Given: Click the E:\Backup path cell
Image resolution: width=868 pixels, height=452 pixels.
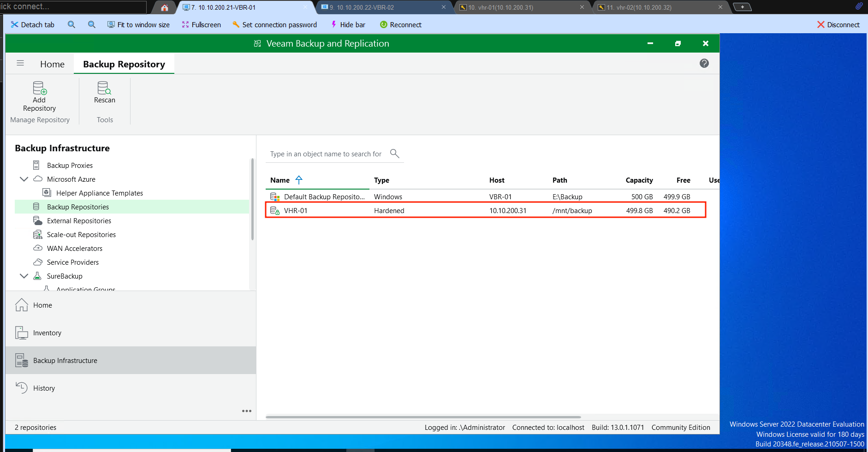Looking at the screenshot, I should point(567,196).
